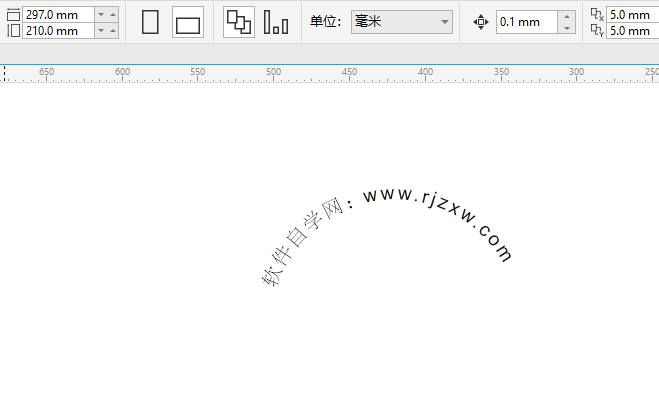Increase page height with up arrow

(x=113, y=31)
